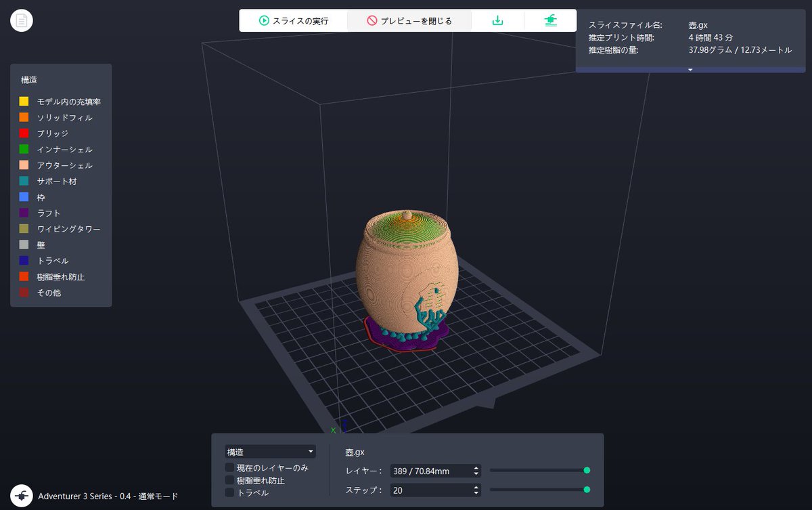
Task: Click the FlashPrint logo in top-left corner
Action: (20, 20)
